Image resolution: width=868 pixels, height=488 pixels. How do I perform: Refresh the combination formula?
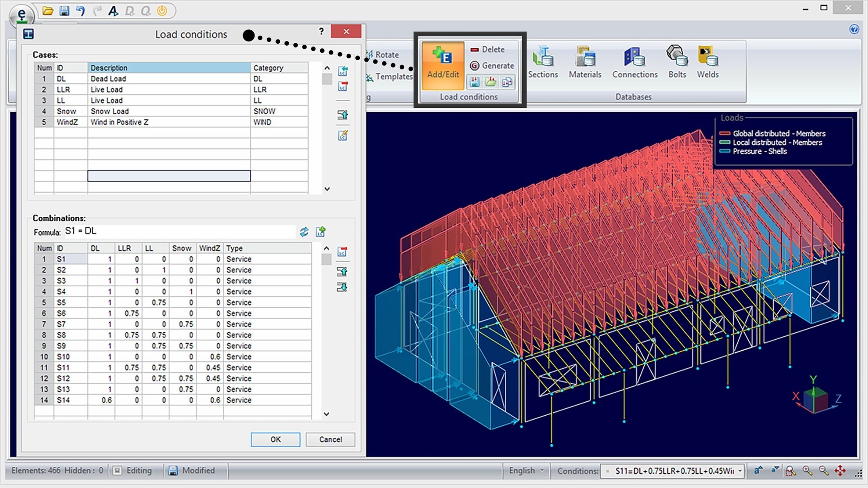pyautogui.click(x=304, y=232)
